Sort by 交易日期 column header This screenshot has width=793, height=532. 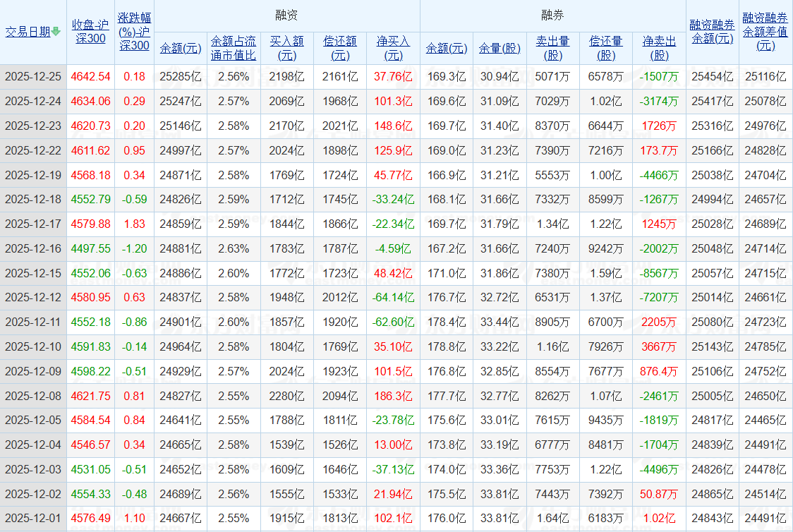[x=28, y=32]
